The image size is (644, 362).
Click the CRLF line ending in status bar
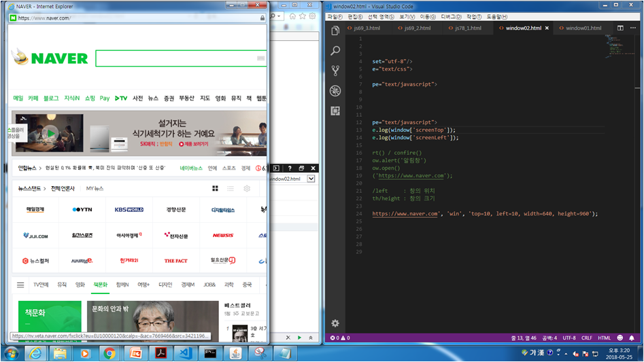(x=586, y=338)
